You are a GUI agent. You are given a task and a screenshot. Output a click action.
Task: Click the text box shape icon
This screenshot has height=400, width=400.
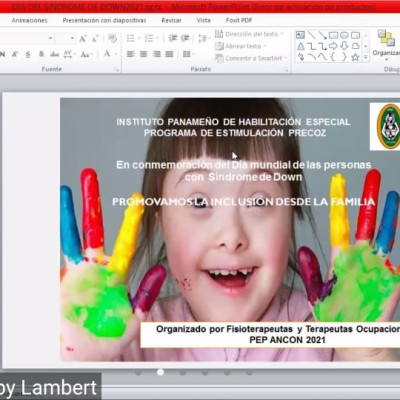pyautogui.click(x=300, y=35)
